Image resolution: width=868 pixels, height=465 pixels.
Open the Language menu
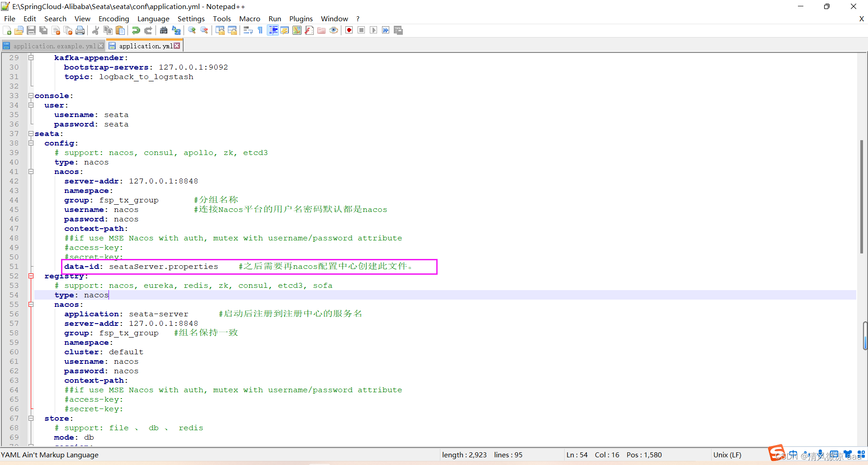pyautogui.click(x=153, y=19)
